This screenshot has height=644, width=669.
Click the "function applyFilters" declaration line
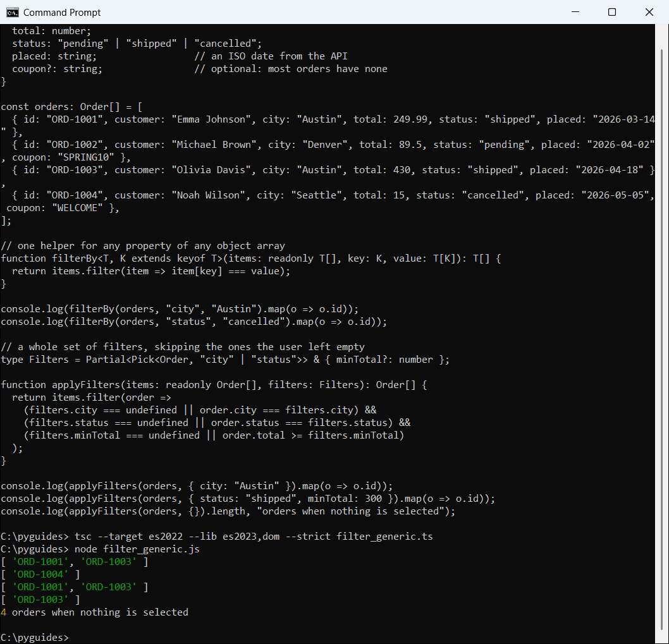tap(214, 385)
